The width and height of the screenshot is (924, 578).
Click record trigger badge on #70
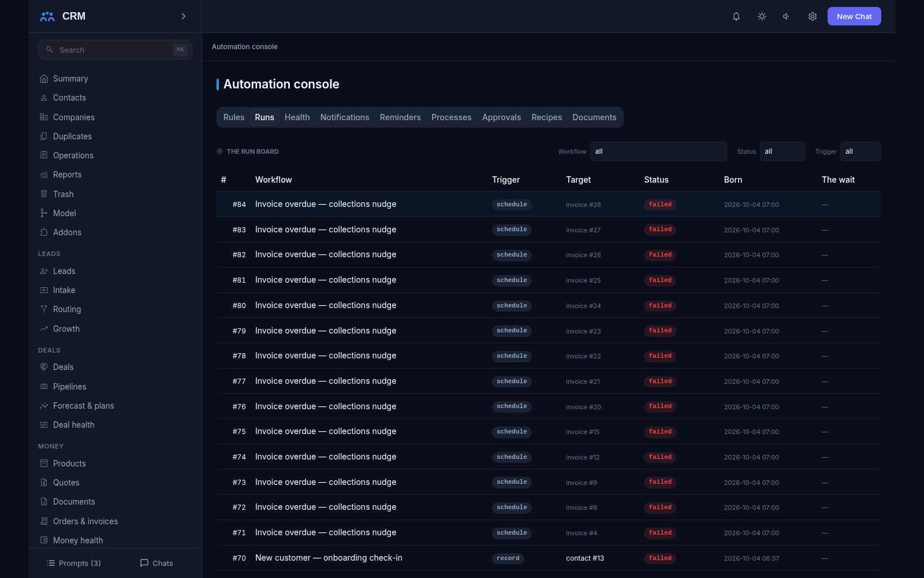(508, 558)
